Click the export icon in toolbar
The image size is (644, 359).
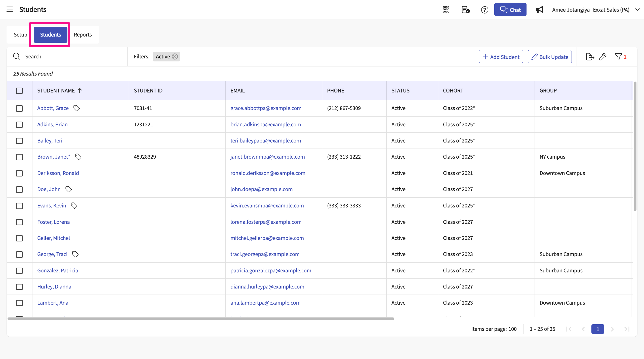[590, 57]
